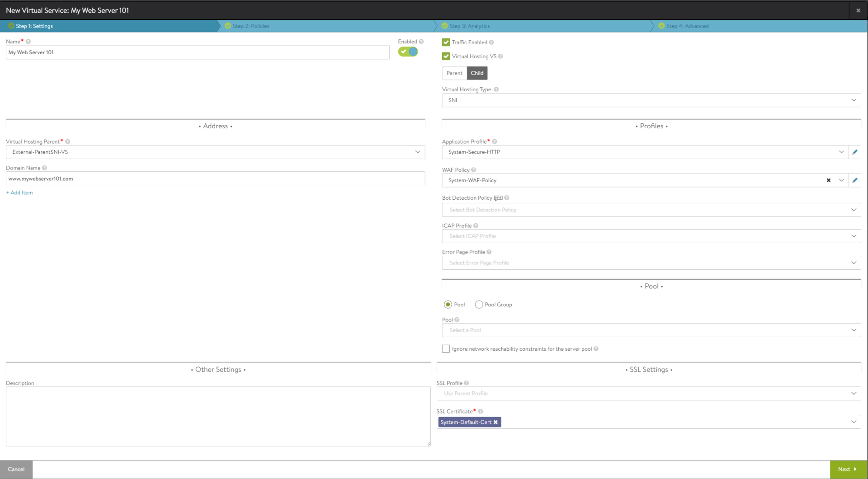Clear the selected WAF Policy

pyautogui.click(x=829, y=180)
